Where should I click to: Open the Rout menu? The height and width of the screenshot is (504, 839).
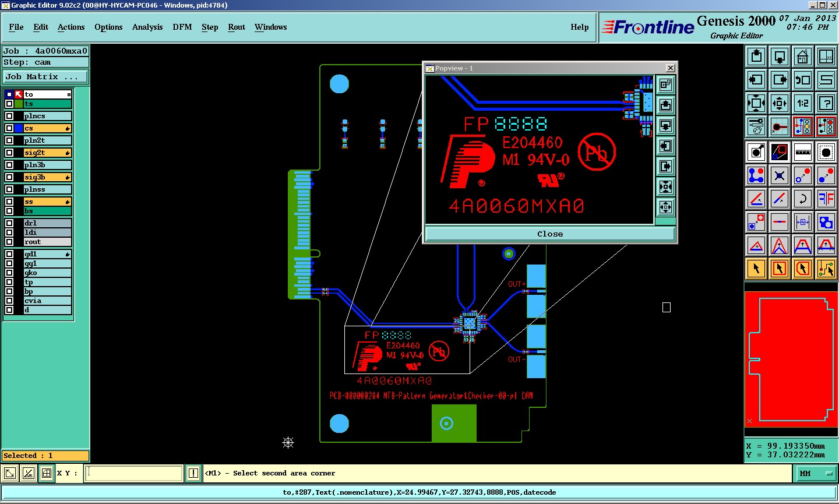pos(237,27)
